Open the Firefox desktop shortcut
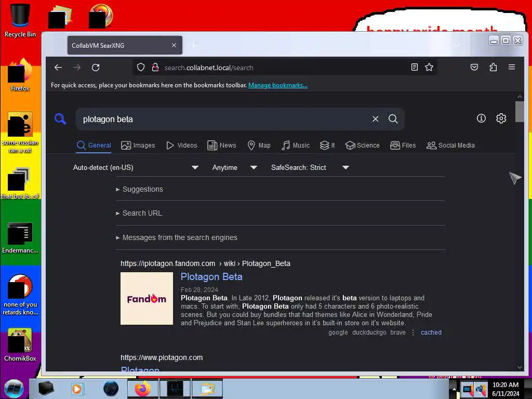This screenshot has height=399, width=532. (x=20, y=75)
